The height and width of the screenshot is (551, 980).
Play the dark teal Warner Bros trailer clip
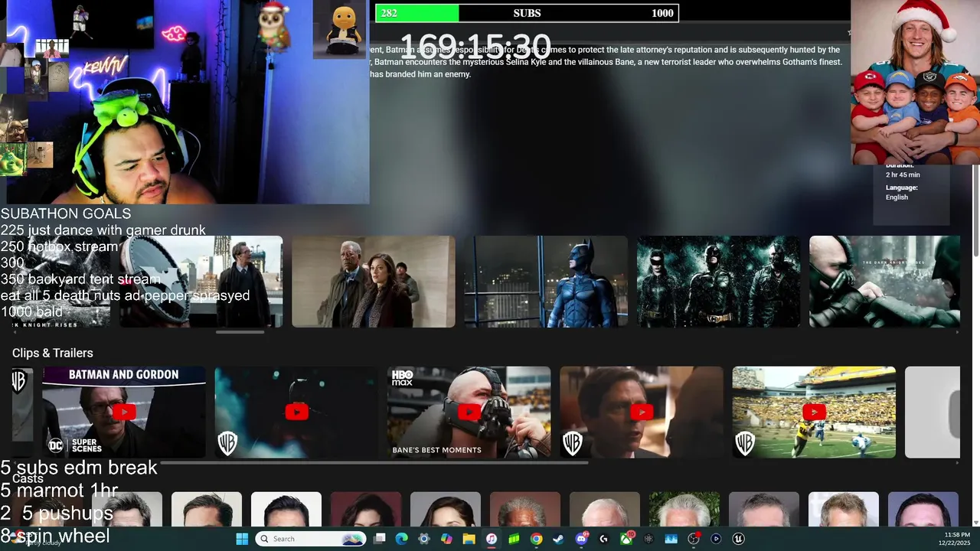click(296, 412)
